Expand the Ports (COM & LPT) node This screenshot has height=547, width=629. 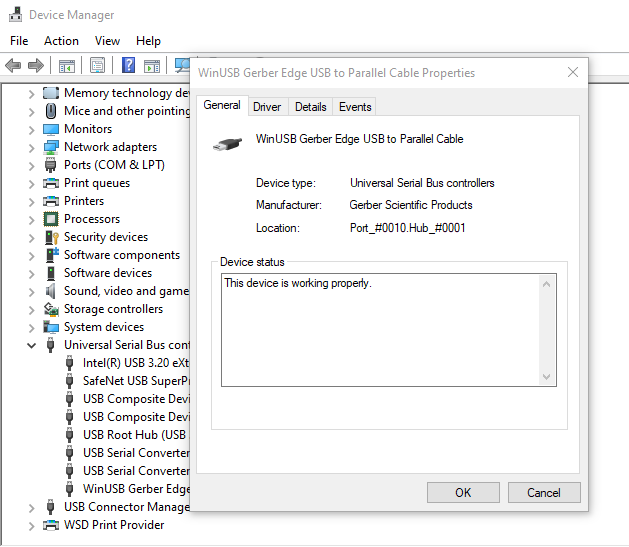31,166
